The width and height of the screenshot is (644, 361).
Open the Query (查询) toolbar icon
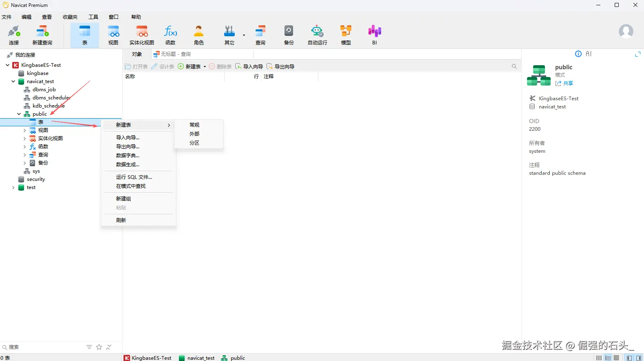260,35
